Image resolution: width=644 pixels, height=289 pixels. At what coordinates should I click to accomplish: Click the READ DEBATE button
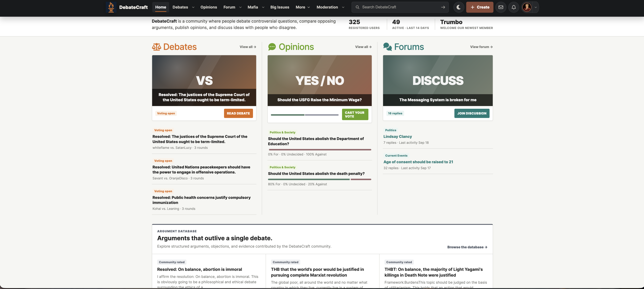click(x=238, y=113)
